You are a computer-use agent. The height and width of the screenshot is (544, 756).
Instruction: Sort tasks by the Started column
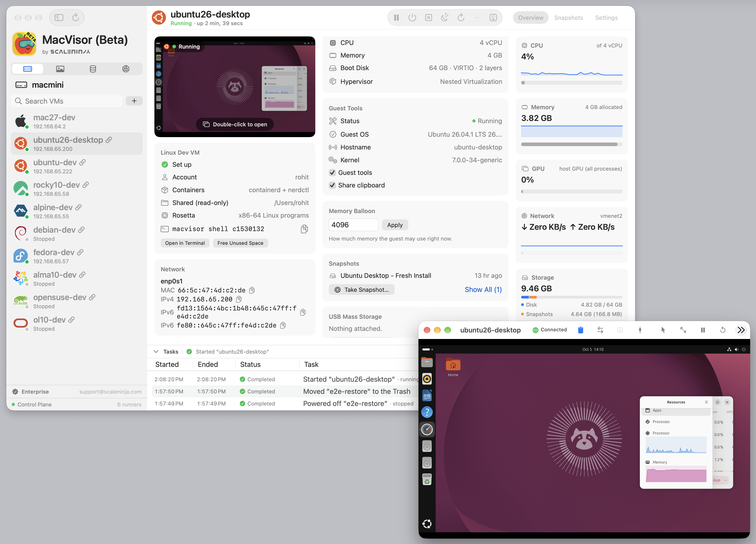167,364
